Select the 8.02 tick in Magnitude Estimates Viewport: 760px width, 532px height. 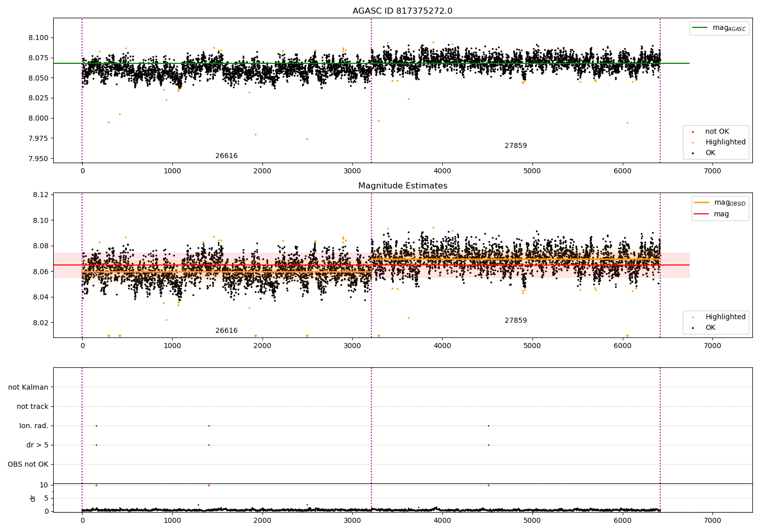coord(41,323)
